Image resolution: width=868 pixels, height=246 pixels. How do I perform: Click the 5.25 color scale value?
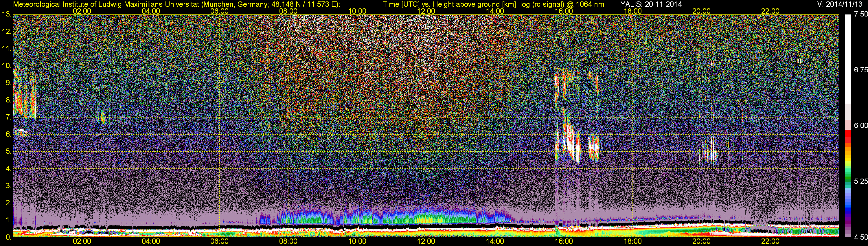coord(861,181)
